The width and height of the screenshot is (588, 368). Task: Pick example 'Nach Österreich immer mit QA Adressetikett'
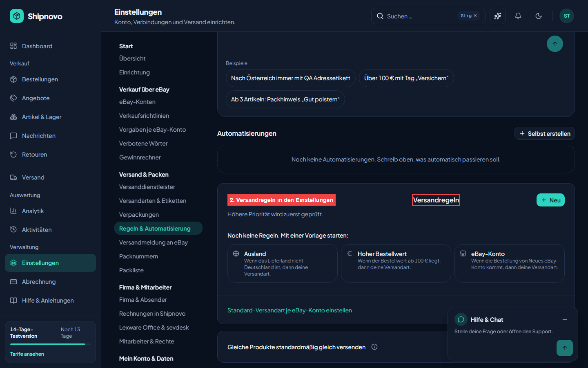coord(291,78)
